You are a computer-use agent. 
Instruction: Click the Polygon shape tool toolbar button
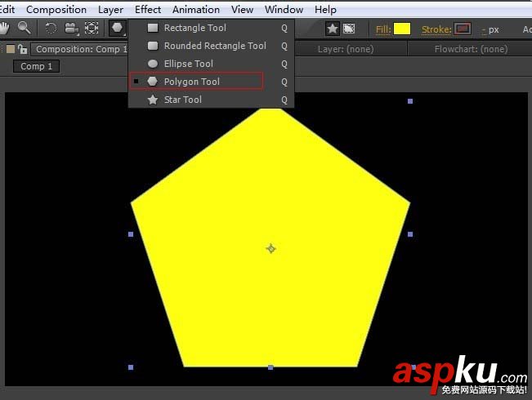tap(118, 28)
